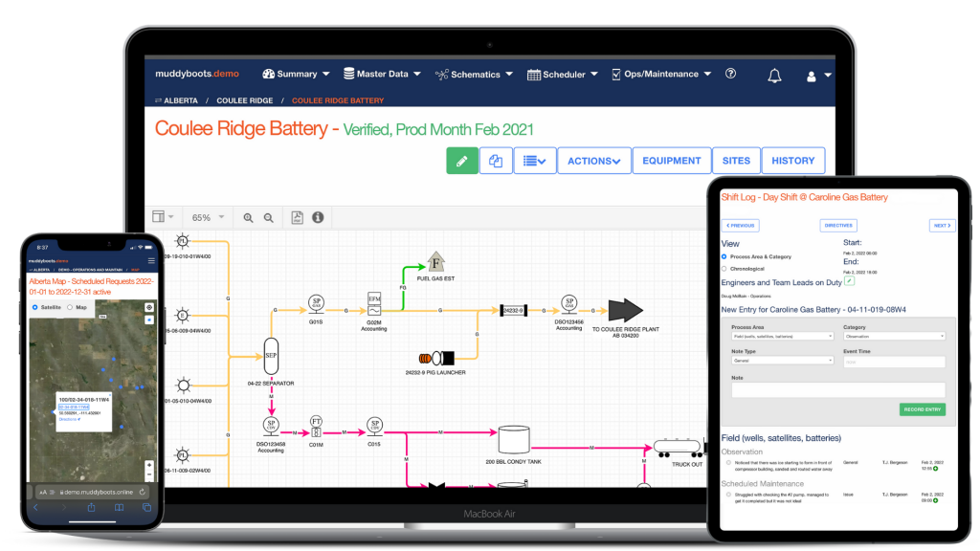Open the user account dropdown
The image size is (980, 551).
tap(818, 76)
